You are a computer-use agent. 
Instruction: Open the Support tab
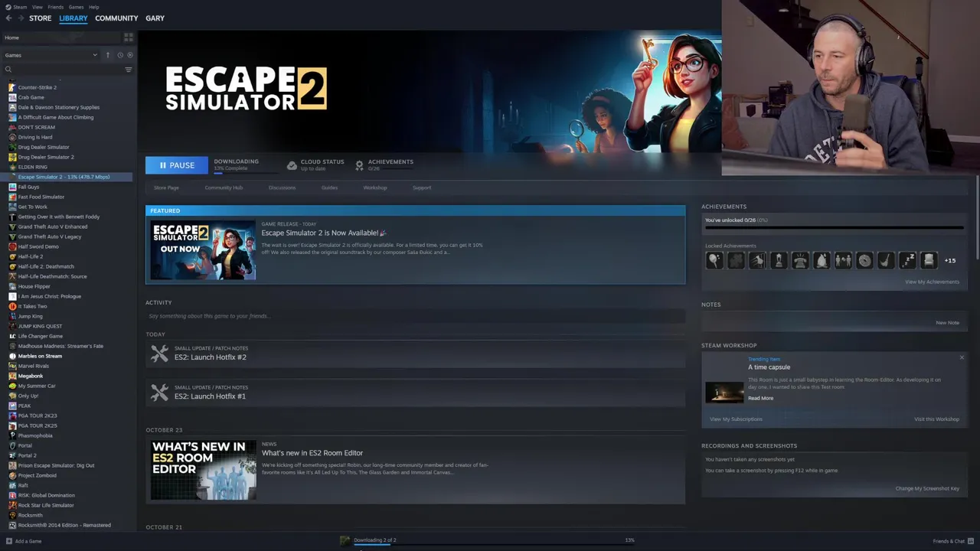pyautogui.click(x=422, y=187)
